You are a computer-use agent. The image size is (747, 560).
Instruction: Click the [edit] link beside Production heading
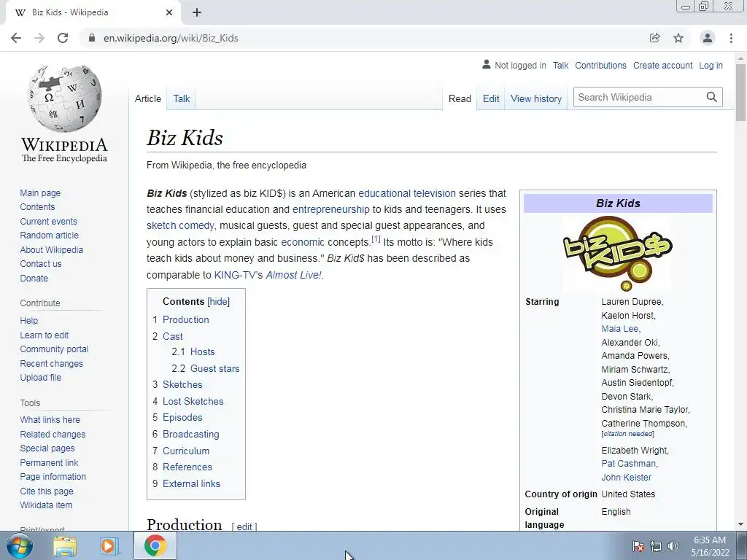click(x=244, y=526)
